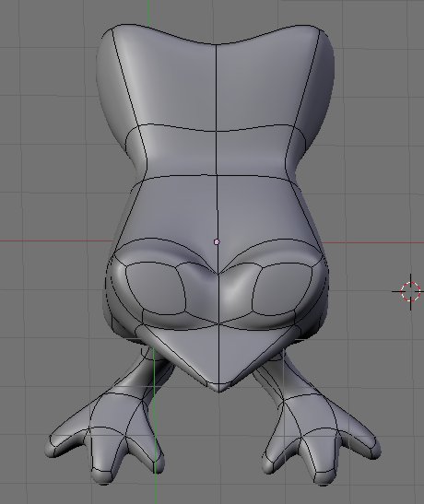Viewport: 424px width, 504px height.
Task: Click the frog model's pointed snout tip
Action: point(218,388)
